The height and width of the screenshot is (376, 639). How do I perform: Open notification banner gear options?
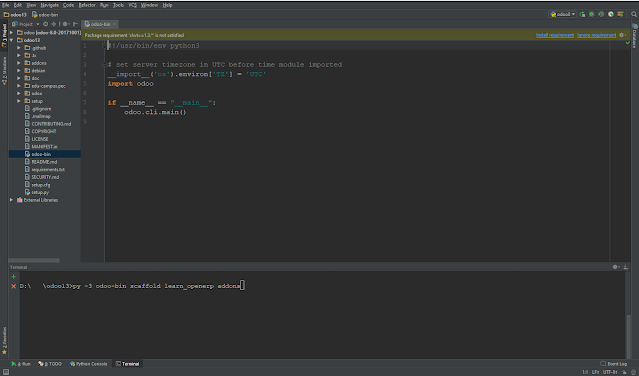622,35
